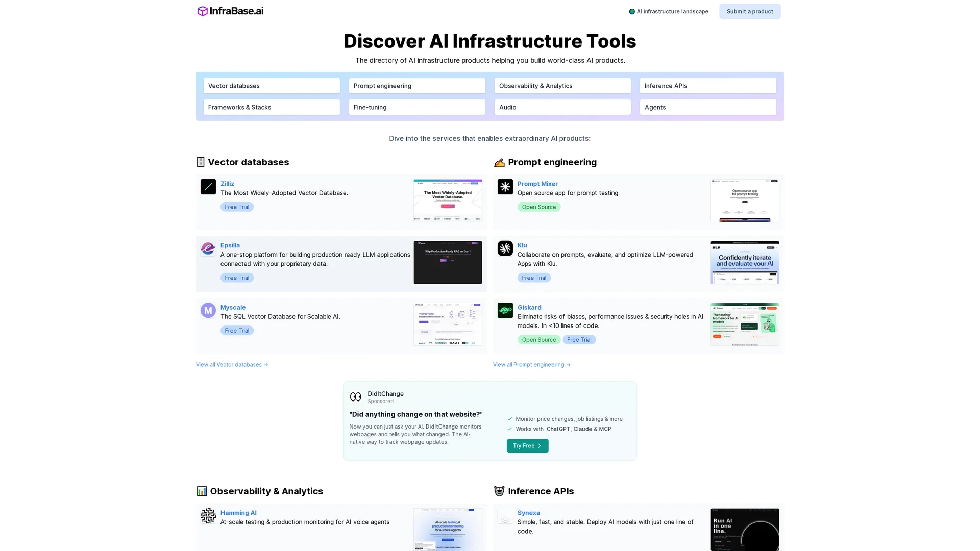Click the Synexa website preview thumbnail
The width and height of the screenshot is (980, 551).
pos(745,530)
